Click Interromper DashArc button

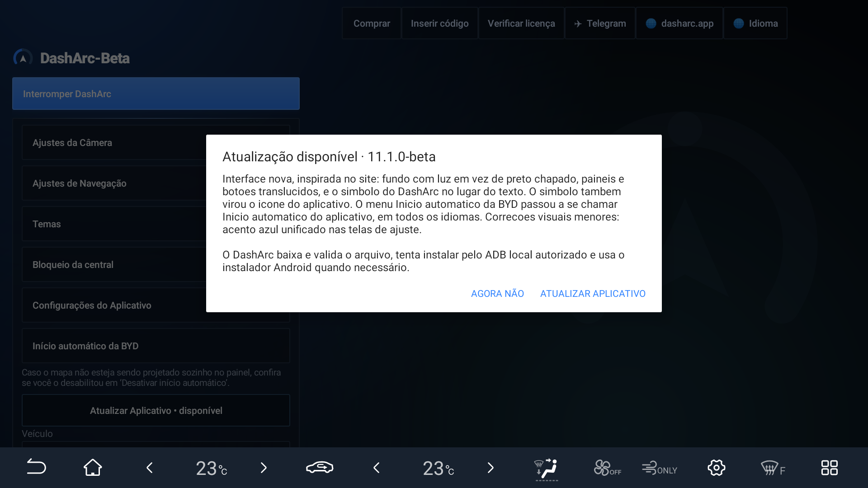pyautogui.click(x=156, y=94)
